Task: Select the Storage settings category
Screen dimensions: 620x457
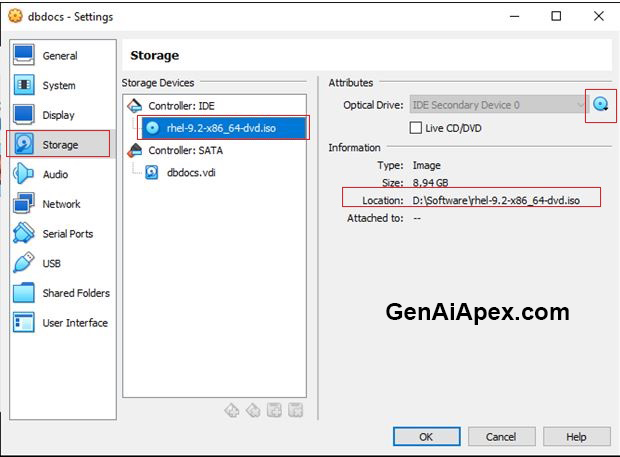Action: click(x=62, y=144)
